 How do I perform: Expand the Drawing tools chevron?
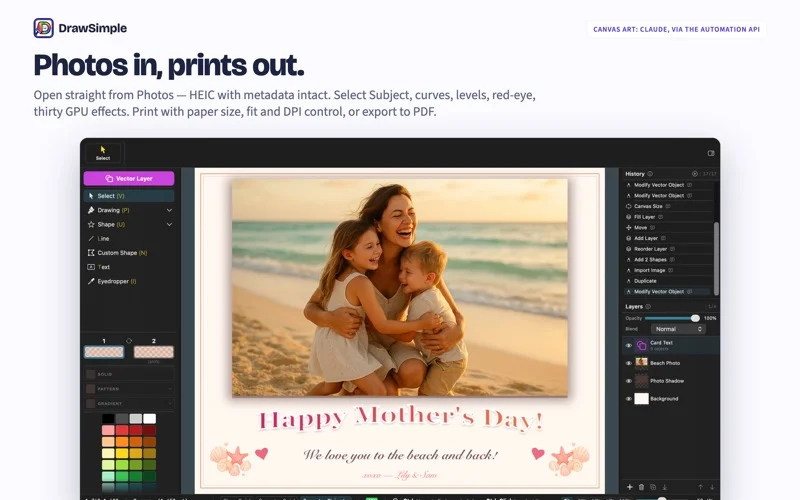[x=169, y=210]
